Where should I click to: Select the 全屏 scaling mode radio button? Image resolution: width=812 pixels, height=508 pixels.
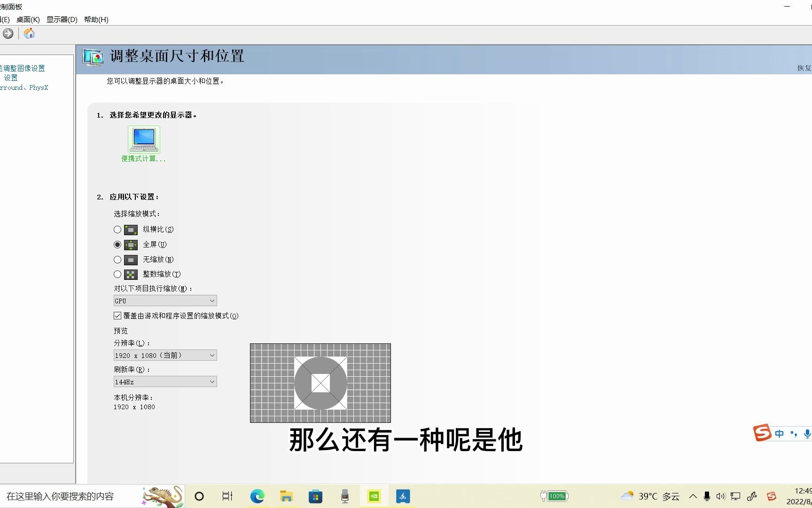[x=117, y=245]
